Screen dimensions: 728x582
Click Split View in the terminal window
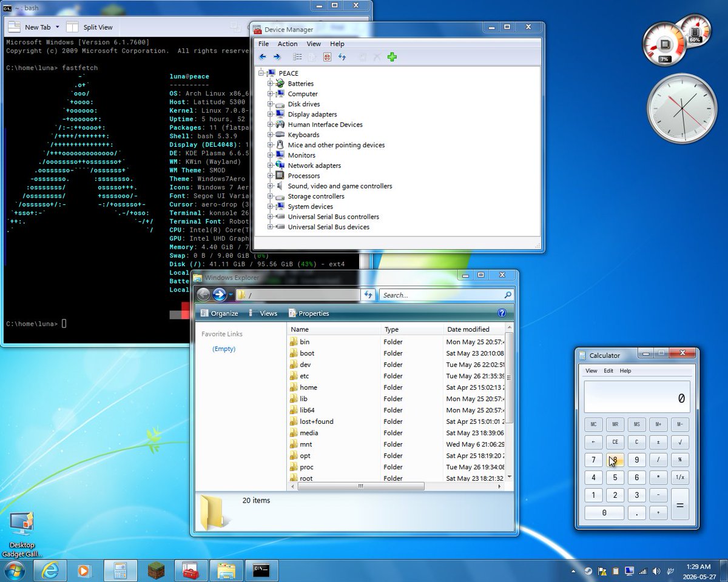[90, 27]
